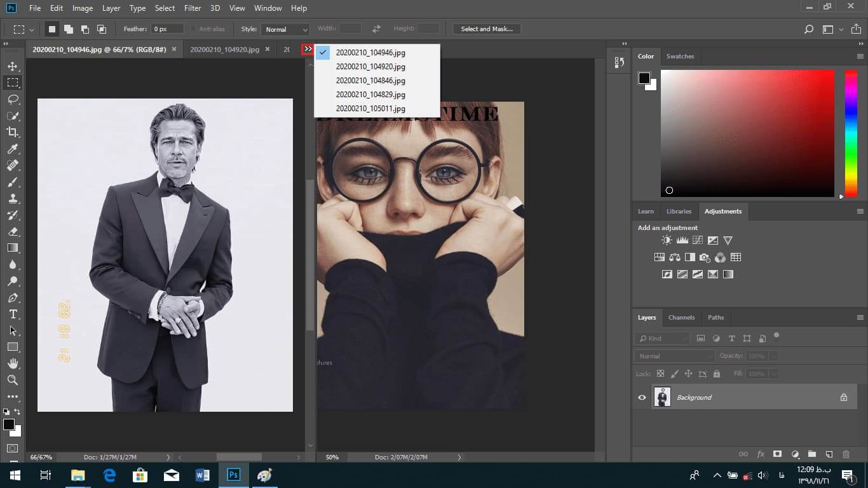Toggle Lock transparent pixels
The width and height of the screenshot is (868, 488).
[x=660, y=374]
